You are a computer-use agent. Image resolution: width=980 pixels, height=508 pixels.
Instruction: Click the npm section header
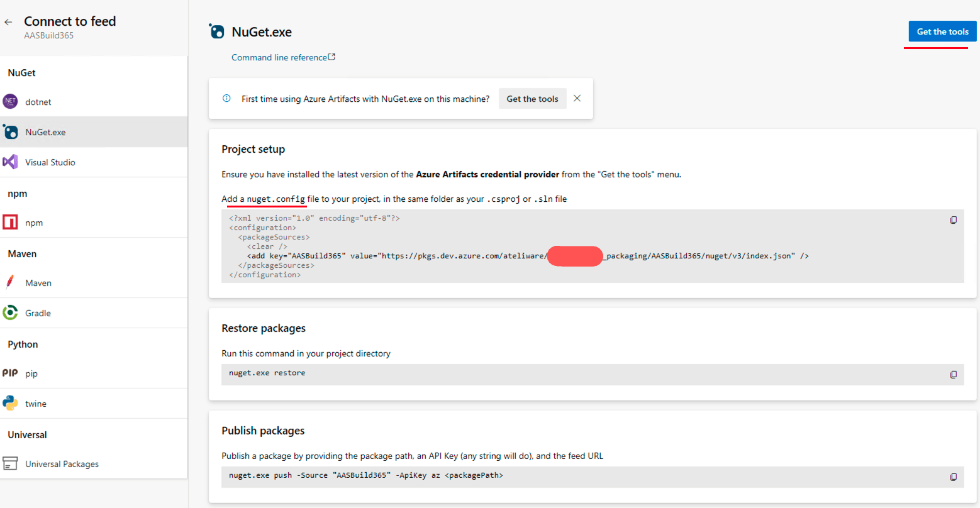[x=18, y=194]
